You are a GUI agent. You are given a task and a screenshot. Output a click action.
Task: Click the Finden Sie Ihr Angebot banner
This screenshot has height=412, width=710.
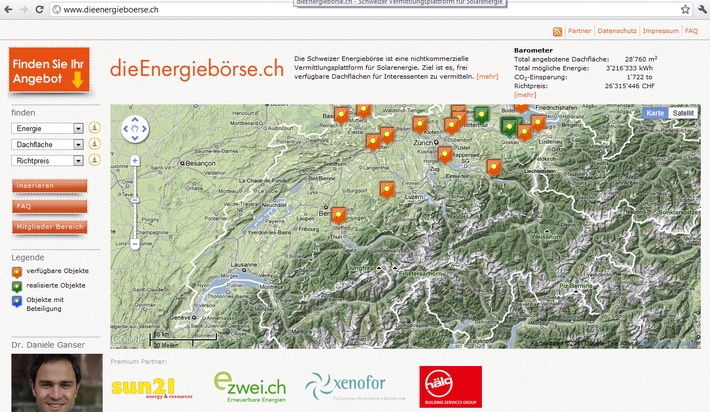tap(49, 70)
